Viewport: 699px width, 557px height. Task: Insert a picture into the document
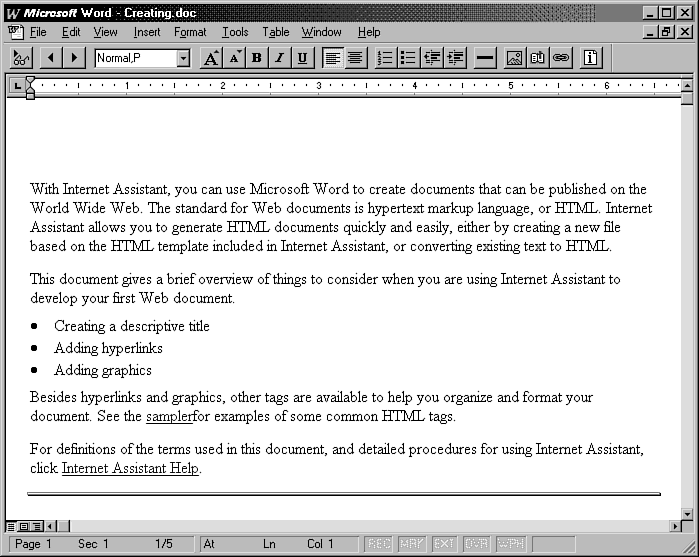tap(515, 58)
